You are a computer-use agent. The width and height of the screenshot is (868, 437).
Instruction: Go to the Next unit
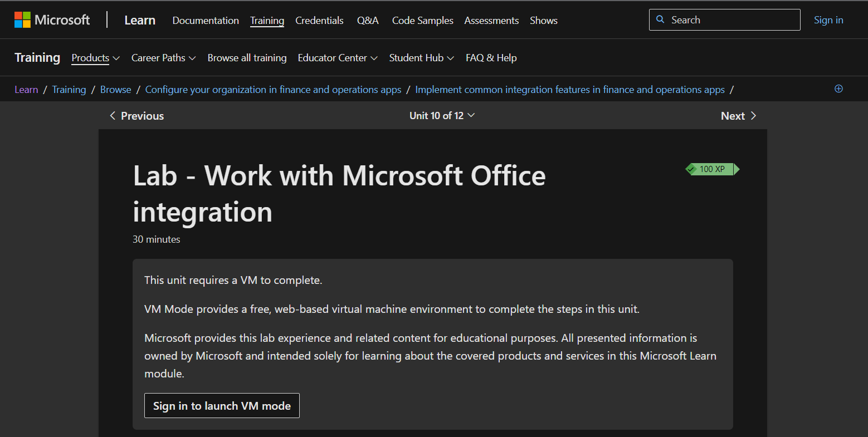pyautogui.click(x=739, y=116)
